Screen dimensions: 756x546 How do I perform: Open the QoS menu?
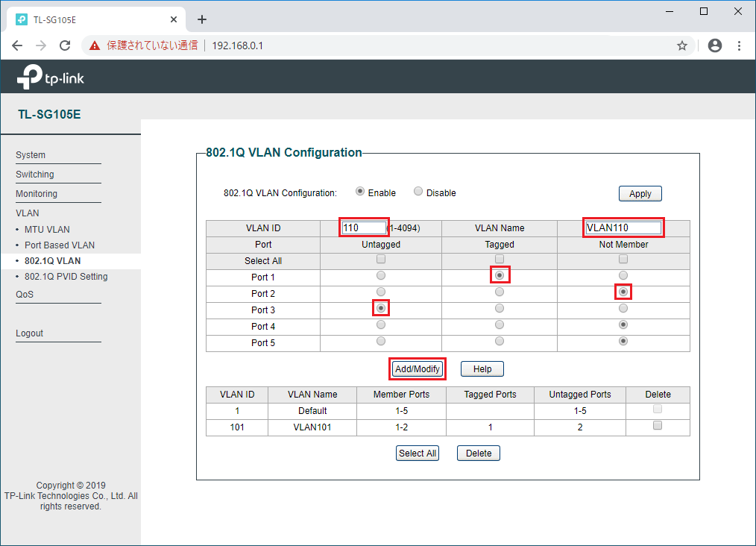click(25, 294)
